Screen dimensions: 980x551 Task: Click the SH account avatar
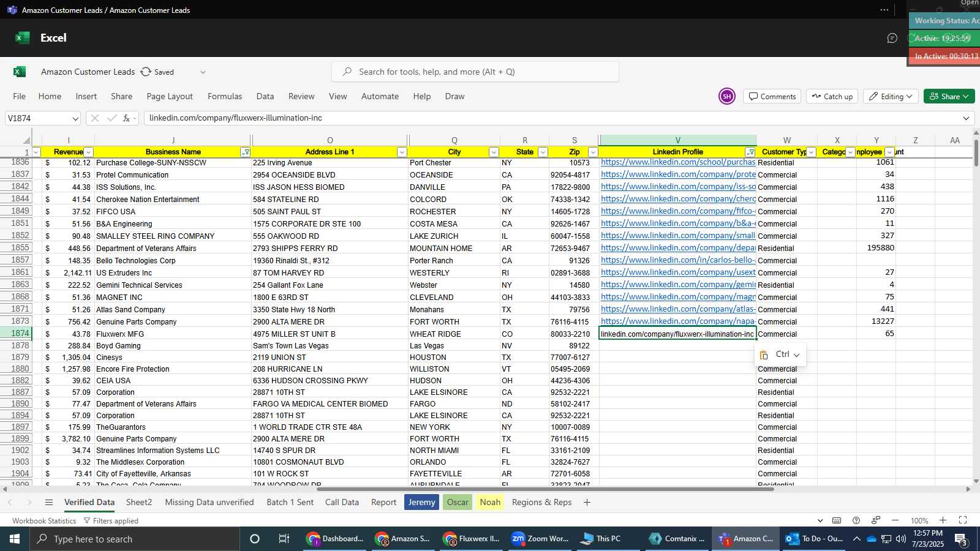tap(727, 96)
